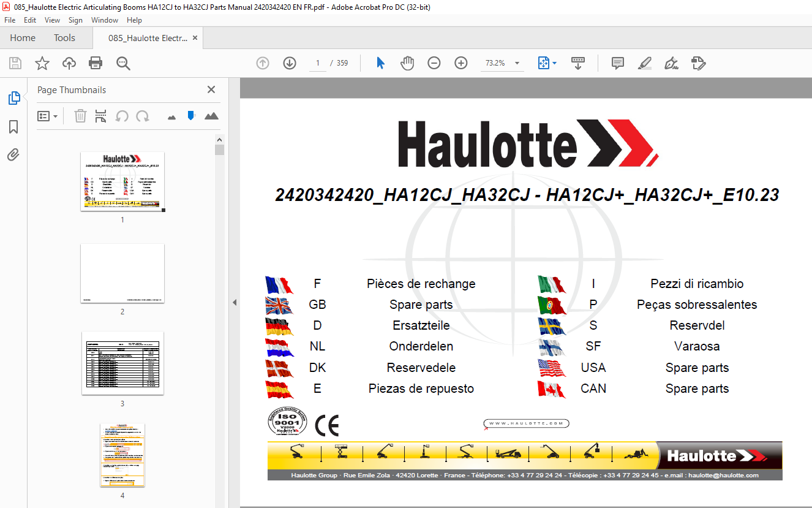Select the 085_Haulotte Electr... document tab
This screenshot has height=508, width=812.
click(x=148, y=38)
